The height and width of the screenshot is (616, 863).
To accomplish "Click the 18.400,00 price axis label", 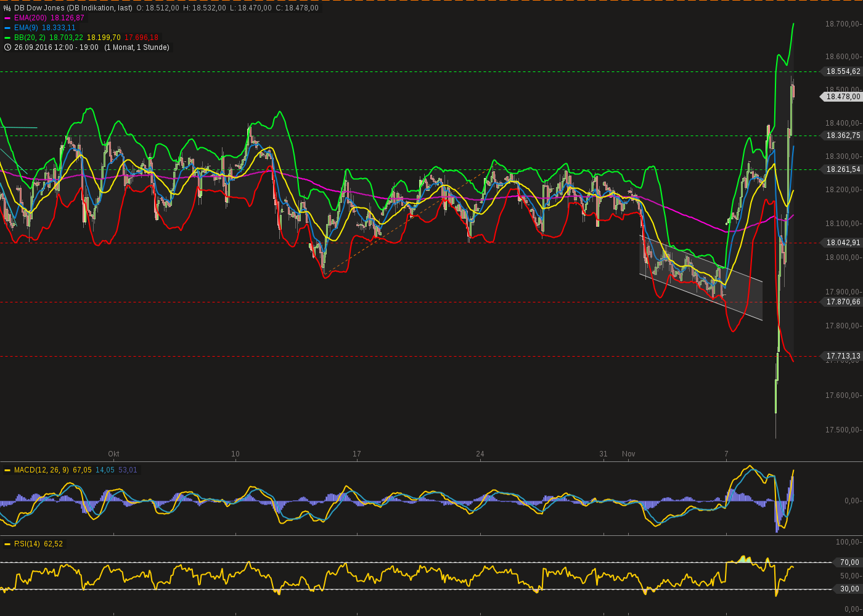I will (843, 123).
